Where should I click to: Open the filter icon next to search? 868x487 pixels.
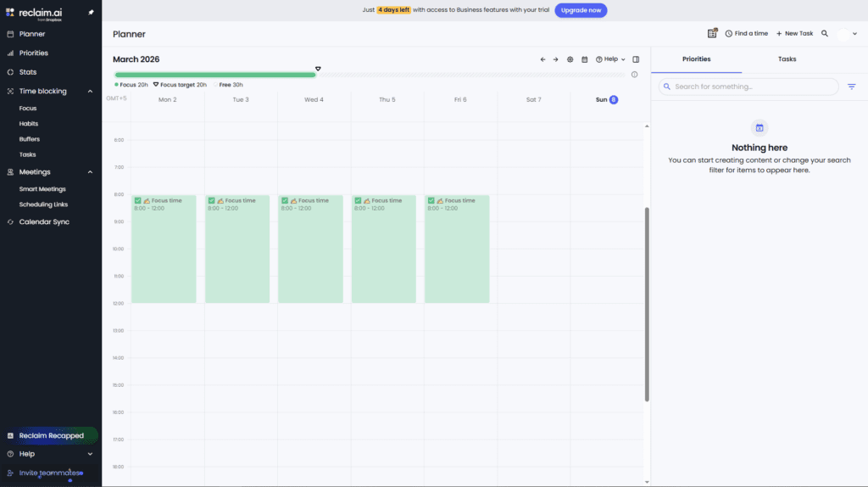pyautogui.click(x=851, y=87)
